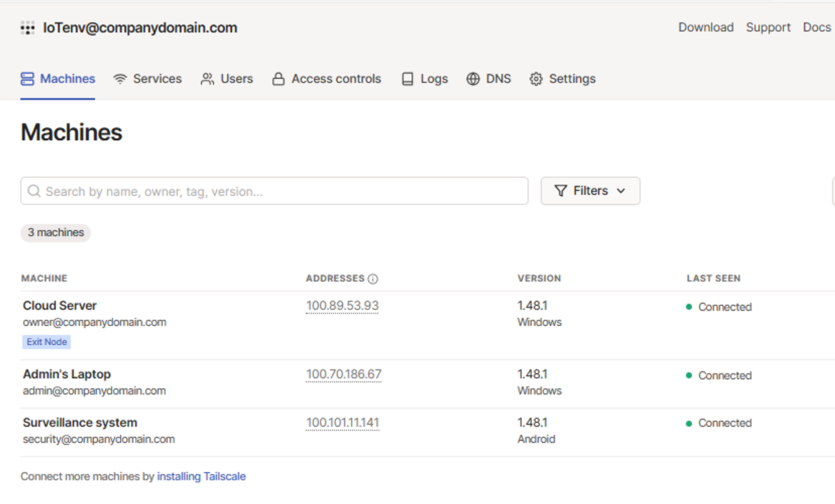Click the Download link
Image resolution: width=835 pixels, height=504 pixels.
pyautogui.click(x=705, y=27)
